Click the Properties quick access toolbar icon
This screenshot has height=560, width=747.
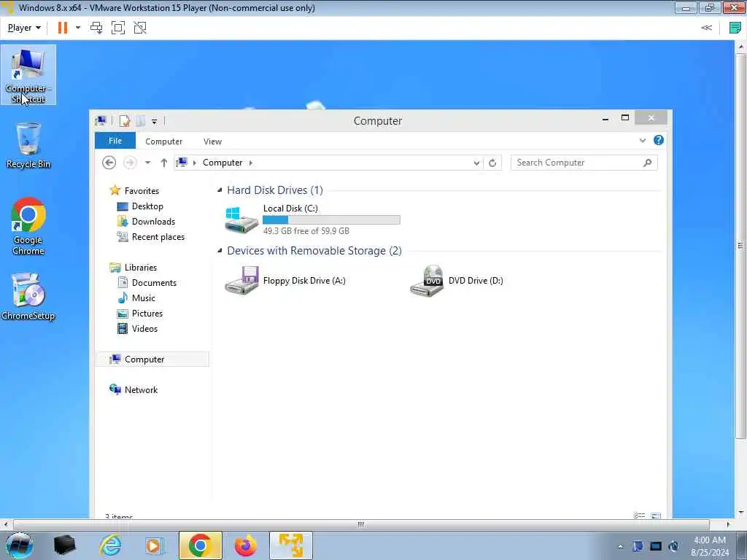[x=125, y=122]
